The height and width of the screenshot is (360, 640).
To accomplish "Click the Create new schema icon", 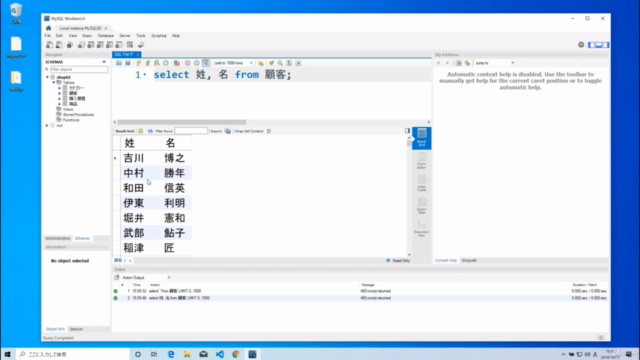I will [81, 45].
